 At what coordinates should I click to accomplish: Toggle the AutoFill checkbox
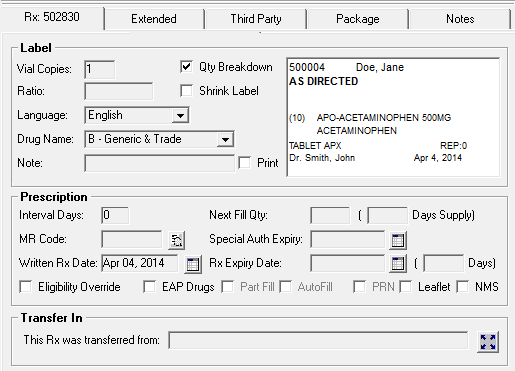[x=286, y=287]
